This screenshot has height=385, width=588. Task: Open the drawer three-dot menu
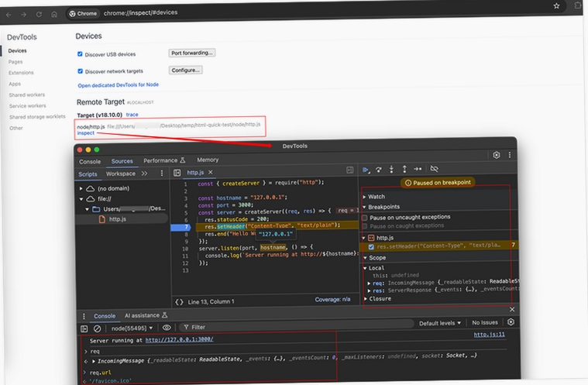[84, 316]
